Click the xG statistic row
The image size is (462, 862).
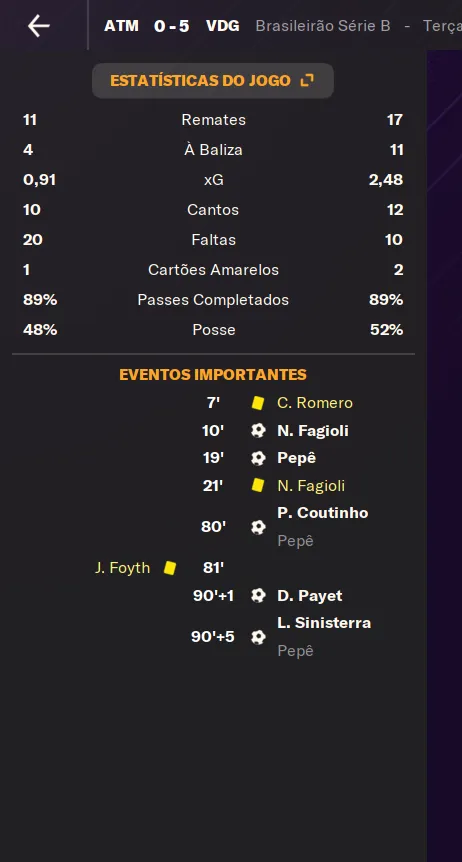click(x=213, y=180)
